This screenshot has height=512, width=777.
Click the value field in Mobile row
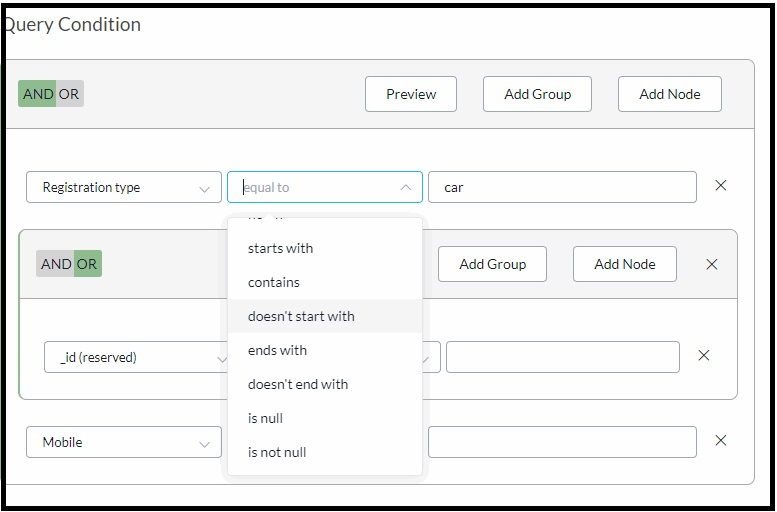click(x=562, y=442)
